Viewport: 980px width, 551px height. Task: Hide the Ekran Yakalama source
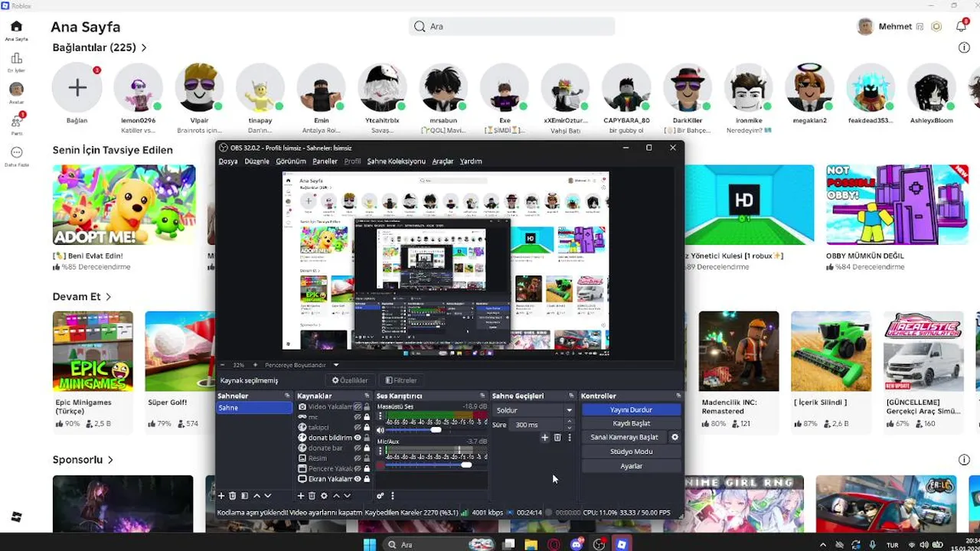tap(358, 479)
